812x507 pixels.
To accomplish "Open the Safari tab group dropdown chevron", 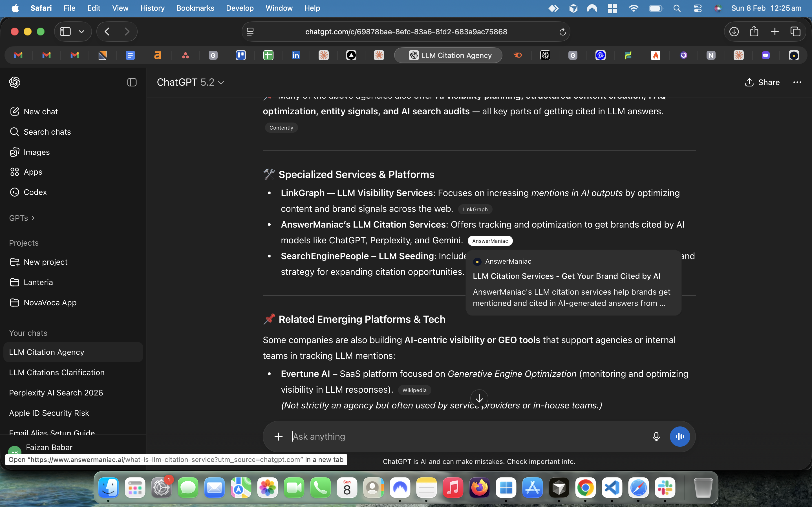I will [x=81, y=32].
